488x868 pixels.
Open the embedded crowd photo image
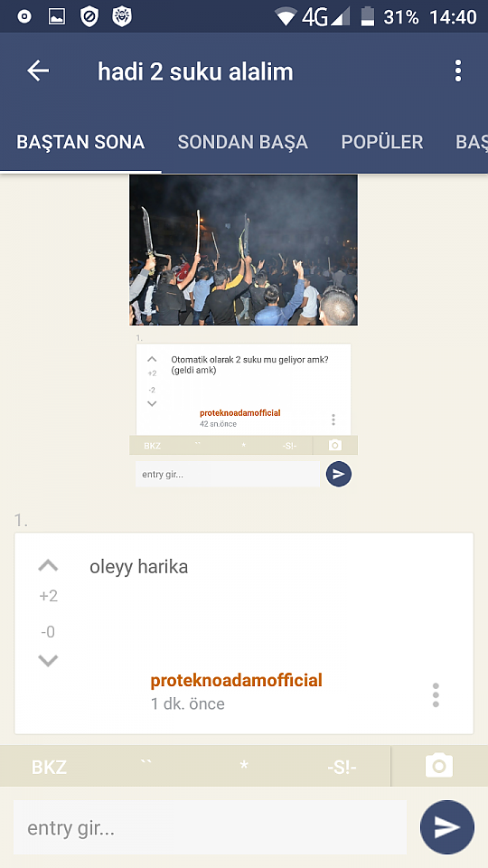click(243, 250)
